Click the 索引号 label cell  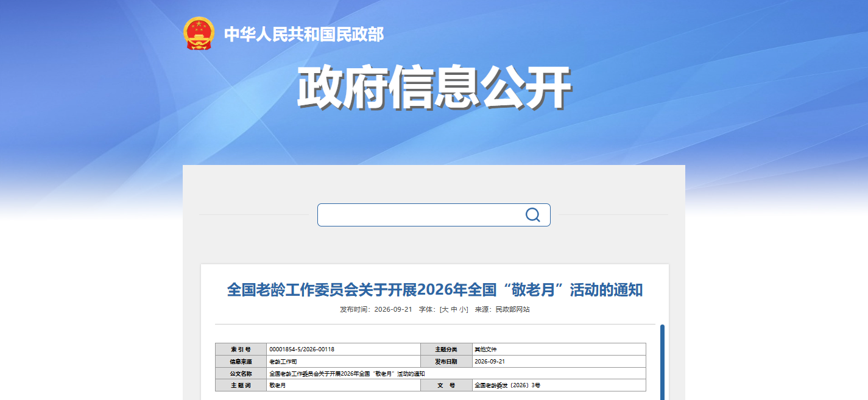pyautogui.click(x=241, y=349)
